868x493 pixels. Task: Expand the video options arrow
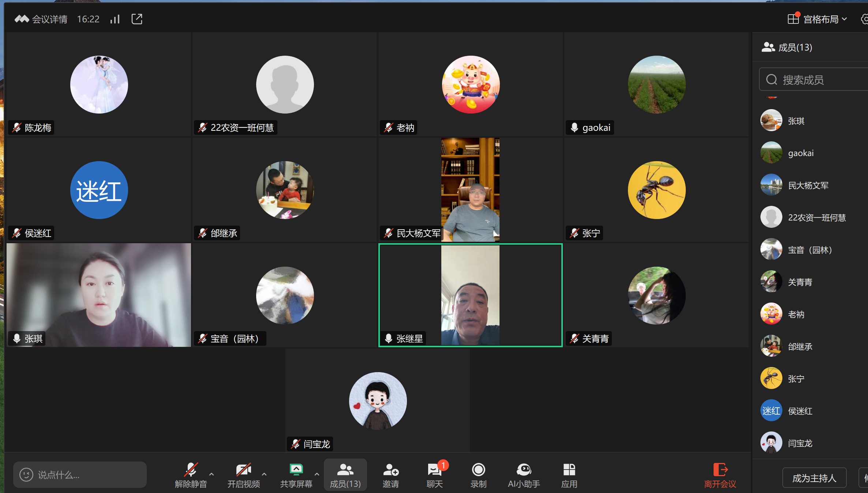264,474
